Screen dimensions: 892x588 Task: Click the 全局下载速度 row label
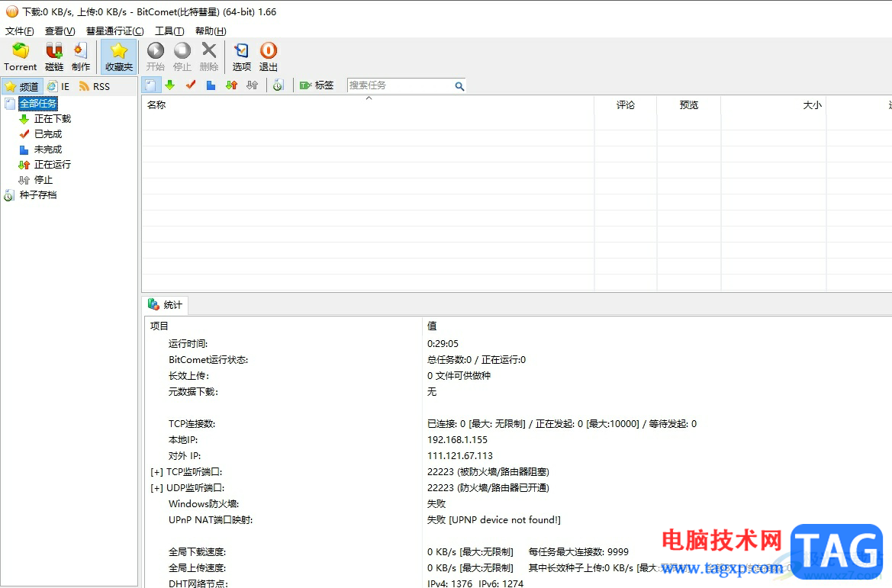click(x=197, y=552)
